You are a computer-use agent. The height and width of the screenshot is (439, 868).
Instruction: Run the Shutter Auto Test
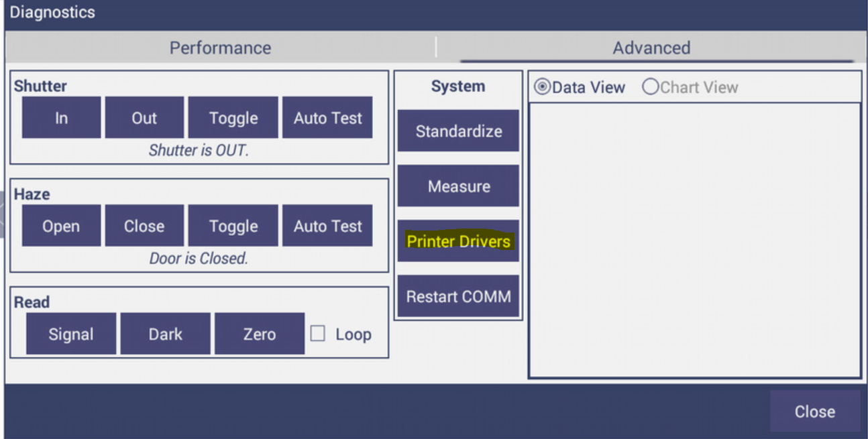(x=327, y=118)
